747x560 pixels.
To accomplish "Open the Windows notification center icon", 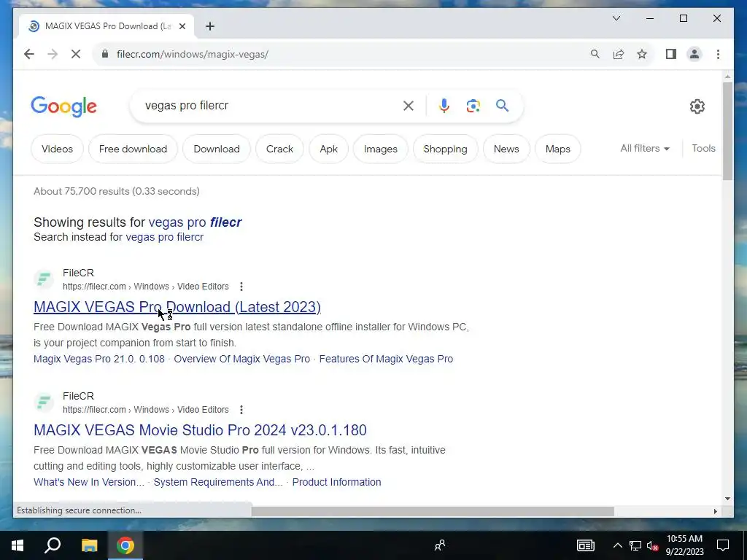I will tap(723, 545).
